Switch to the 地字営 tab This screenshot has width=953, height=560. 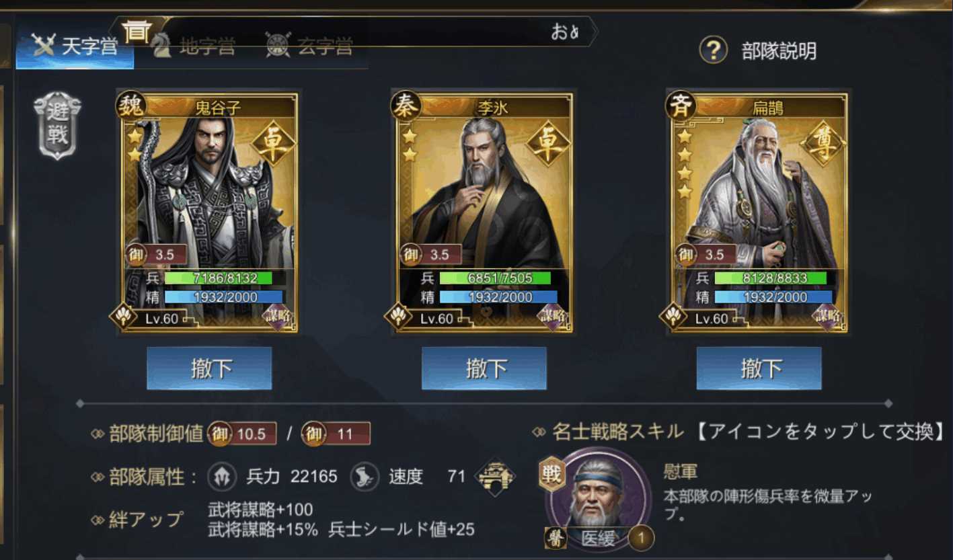pyautogui.click(x=195, y=46)
